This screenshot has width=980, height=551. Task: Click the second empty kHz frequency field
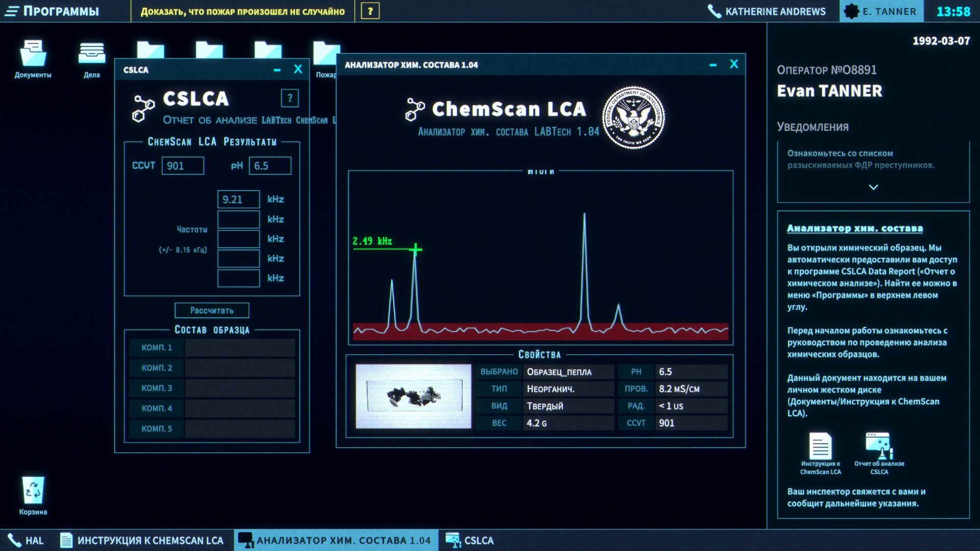click(238, 220)
